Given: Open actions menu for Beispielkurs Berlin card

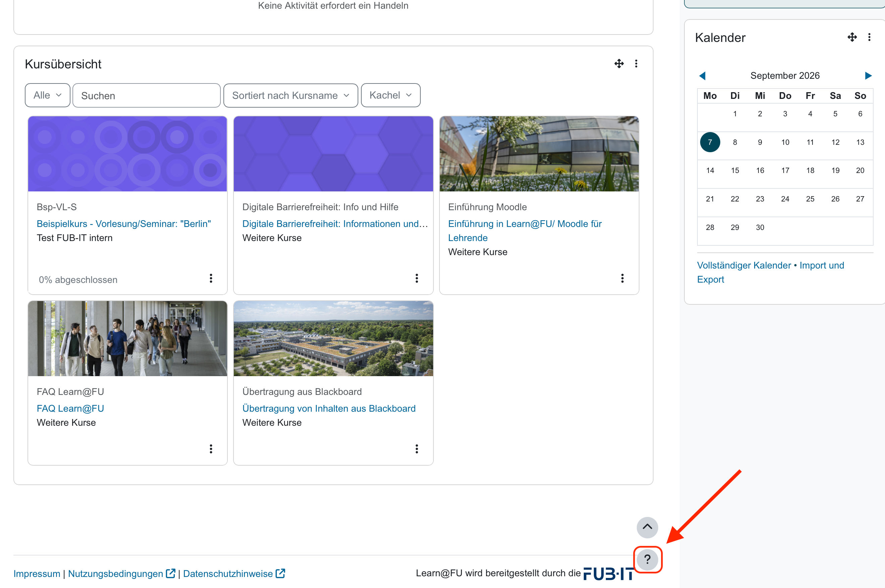Looking at the screenshot, I should click(x=211, y=278).
